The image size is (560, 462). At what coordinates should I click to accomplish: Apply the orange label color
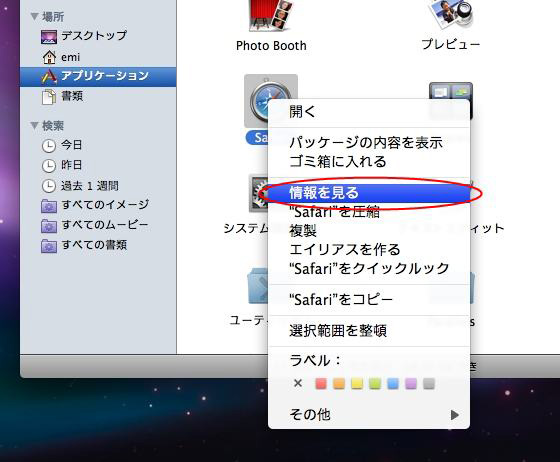[339, 384]
